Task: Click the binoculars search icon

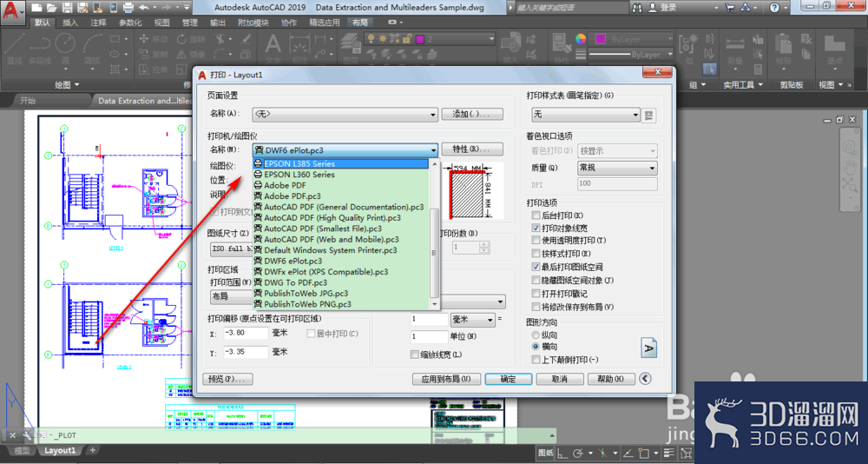Action: tap(637, 8)
